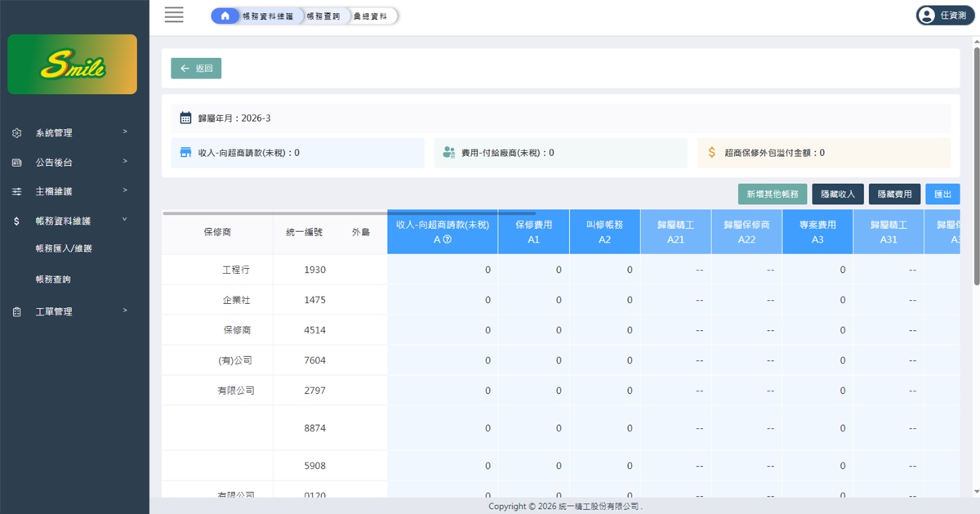Open 帳務查詢 in the sidebar
This screenshot has height=514, width=980.
(x=53, y=279)
